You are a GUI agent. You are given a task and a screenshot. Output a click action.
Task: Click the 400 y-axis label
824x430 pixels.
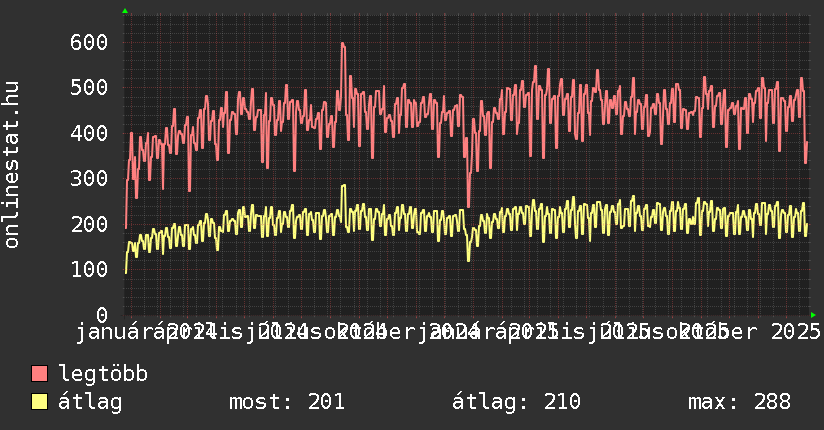[x=89, y=133]
